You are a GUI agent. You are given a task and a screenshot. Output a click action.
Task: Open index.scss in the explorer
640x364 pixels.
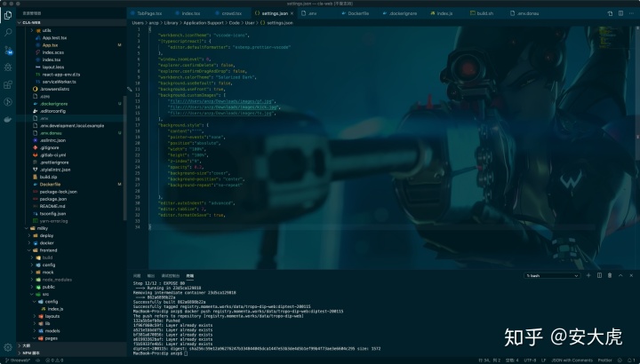(x=53, y=52)
